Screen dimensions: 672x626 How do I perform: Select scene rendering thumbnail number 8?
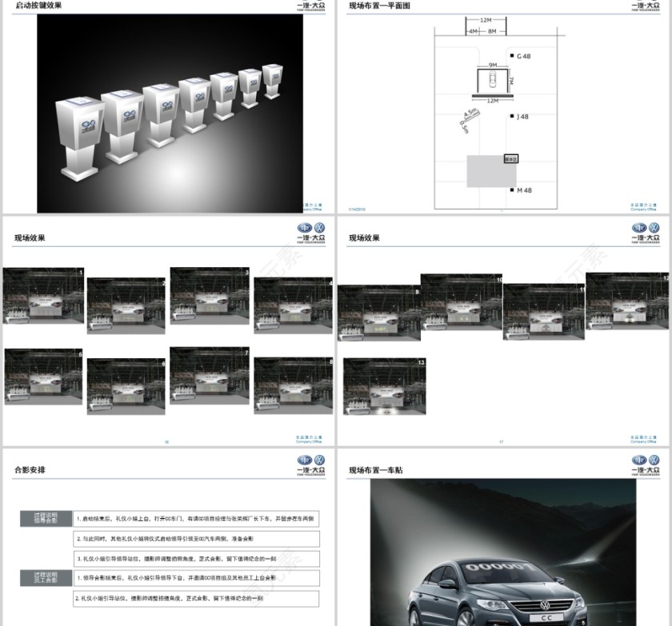tap(294, 385)
